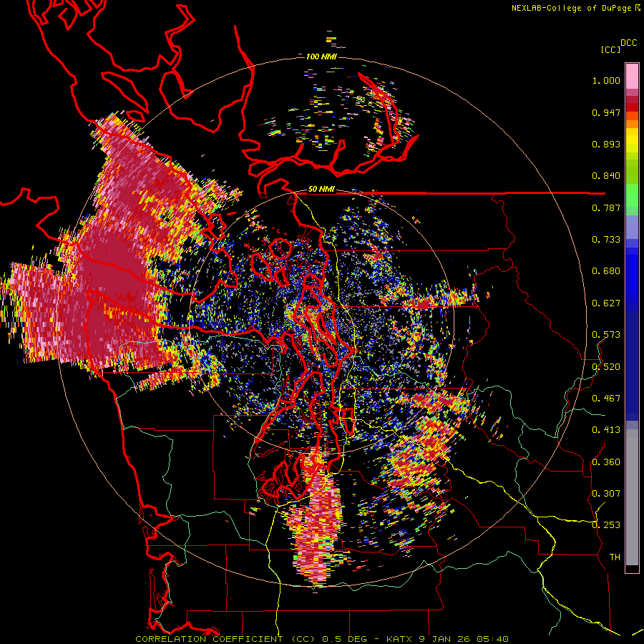Viewport: 644px width, 644px height.
Task: Click the 0.413 color scale value
Action: 606,430
